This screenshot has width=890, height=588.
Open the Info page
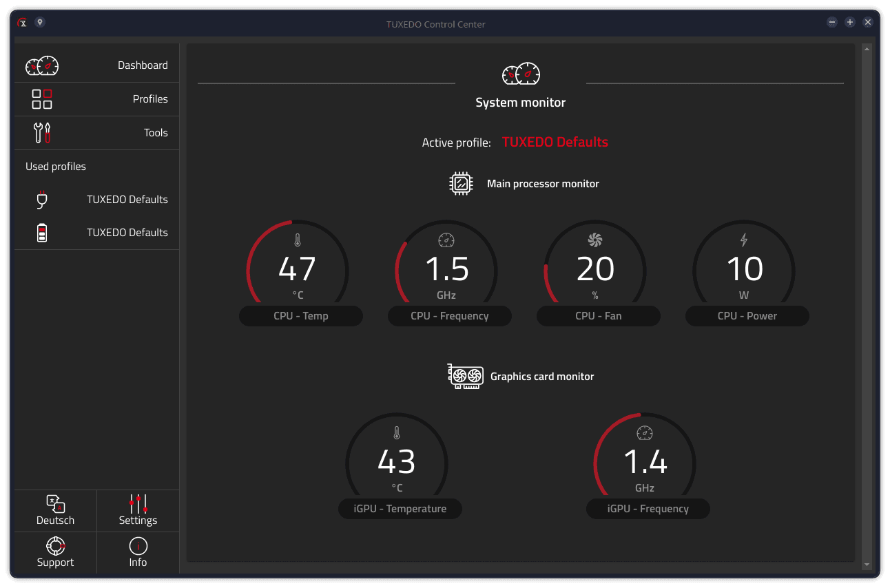point(138,553)
